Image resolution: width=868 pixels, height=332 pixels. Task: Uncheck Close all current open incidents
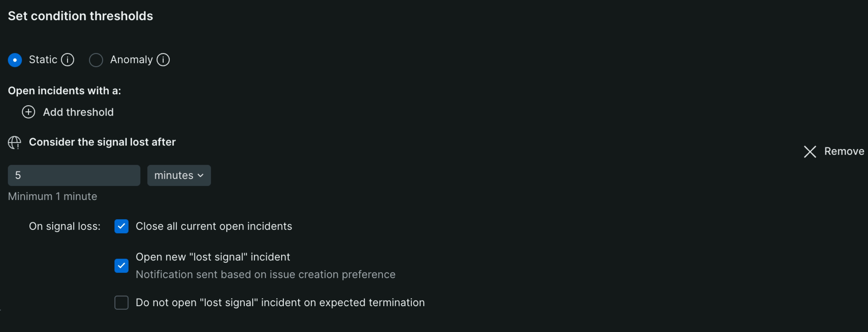(x=121, y=227)
